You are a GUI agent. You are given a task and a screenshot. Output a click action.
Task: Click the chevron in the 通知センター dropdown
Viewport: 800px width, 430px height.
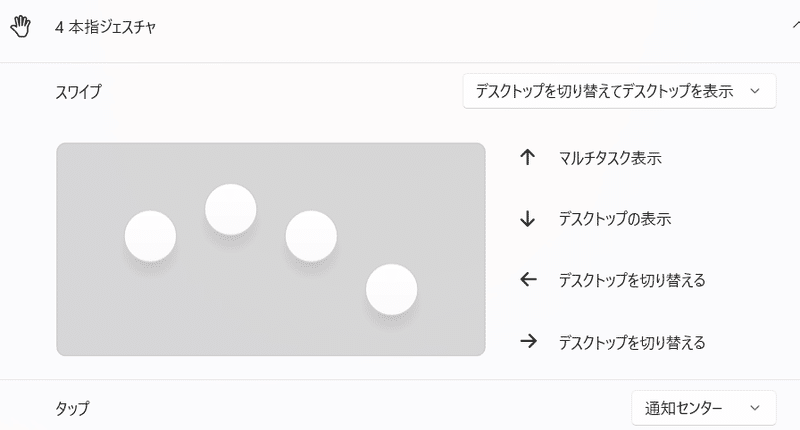pyautogui.click(x=755, y=408)
